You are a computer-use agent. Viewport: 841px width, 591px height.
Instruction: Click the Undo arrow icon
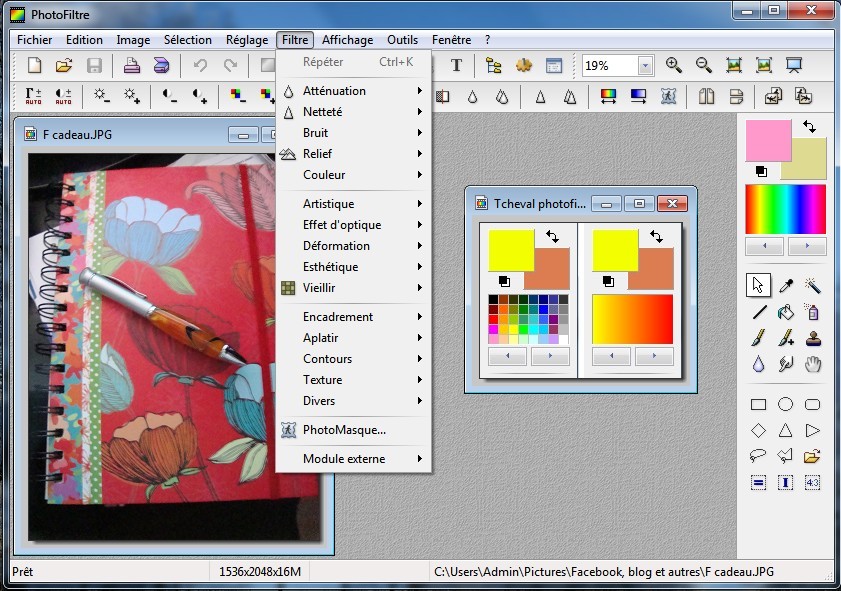pos(201,65)
